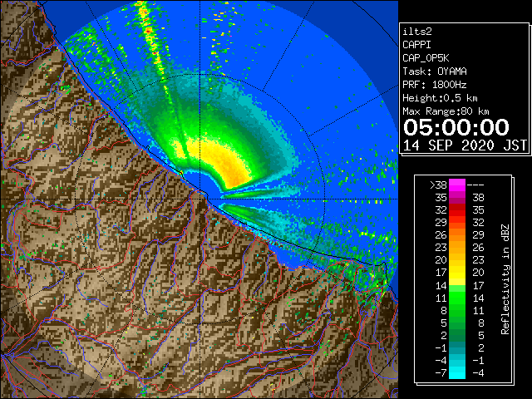Click the "-7" legend label
The image size is (532, 399).
441,373
